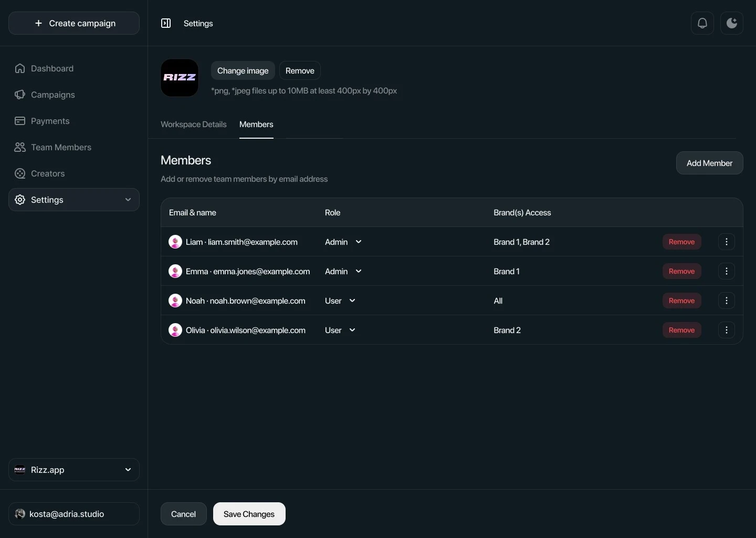Open Team Members in sidebar
The height and width of the screenshot is (538, 756).
tap(74, 147)
